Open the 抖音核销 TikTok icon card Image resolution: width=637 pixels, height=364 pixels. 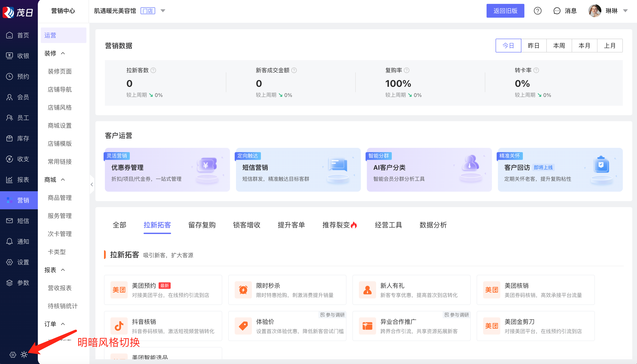pyautogui.click(x=119, y=326)
